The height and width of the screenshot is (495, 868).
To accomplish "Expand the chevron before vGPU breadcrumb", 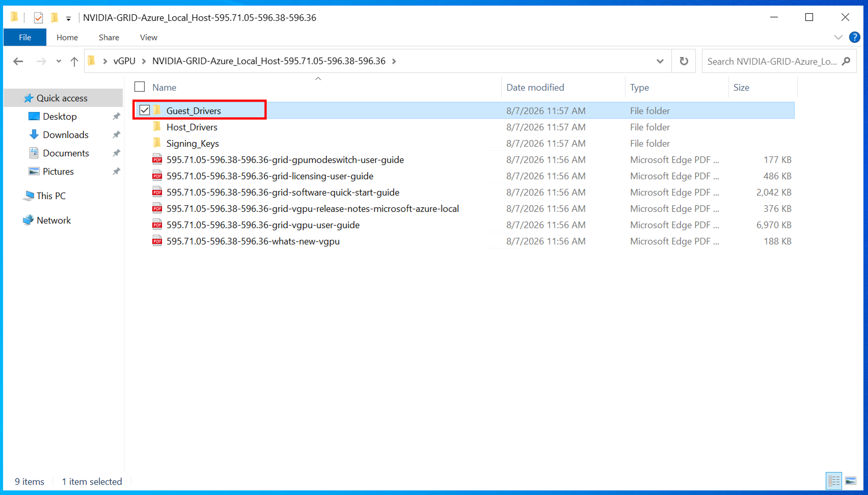I will click(105, 61).
